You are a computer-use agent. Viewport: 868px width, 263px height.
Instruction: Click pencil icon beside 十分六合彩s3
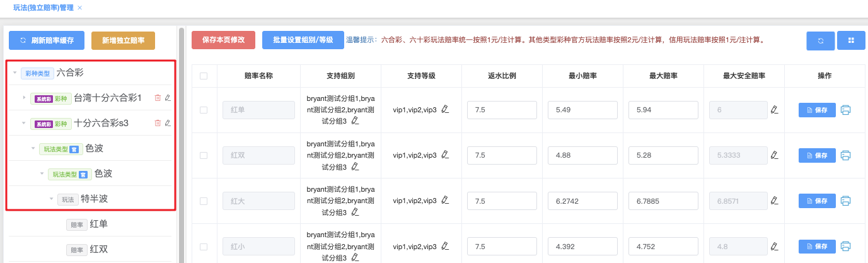point(168,123)
